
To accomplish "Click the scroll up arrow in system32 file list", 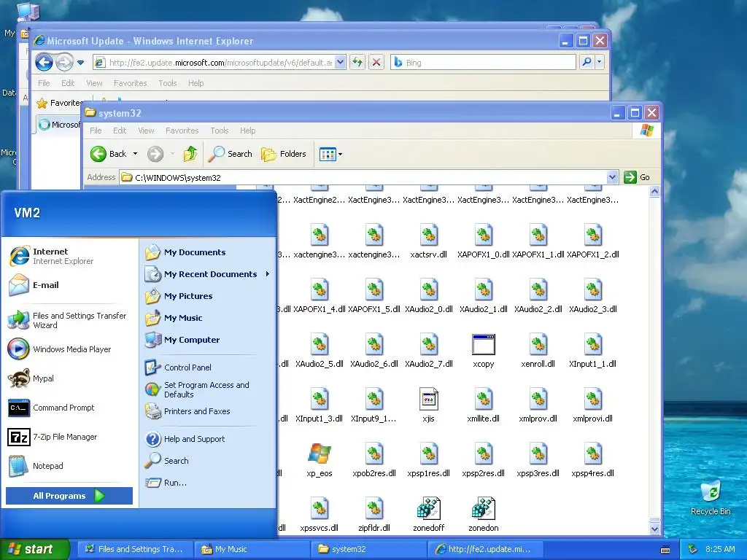I will 654,192.
